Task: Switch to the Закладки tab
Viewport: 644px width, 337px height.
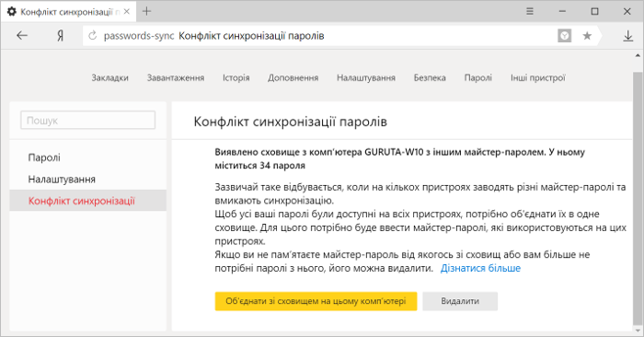Action: [110, 77]
